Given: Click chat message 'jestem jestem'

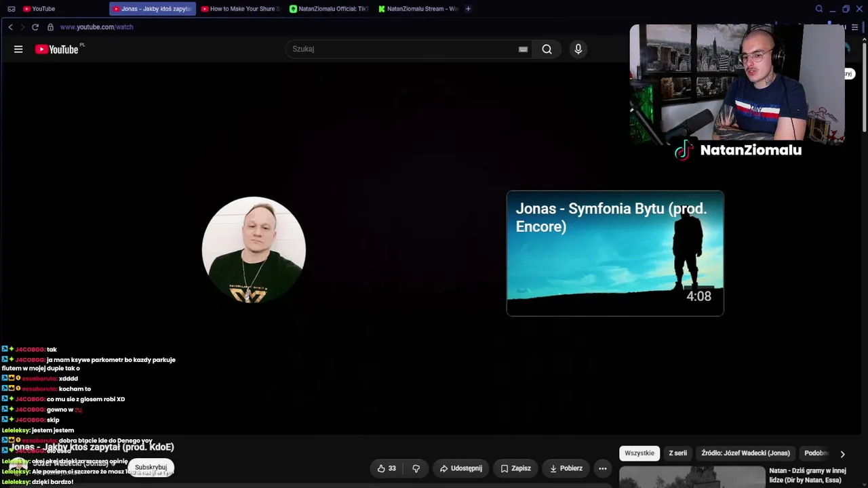Looking at the screenshot, I should click(53, 430).
